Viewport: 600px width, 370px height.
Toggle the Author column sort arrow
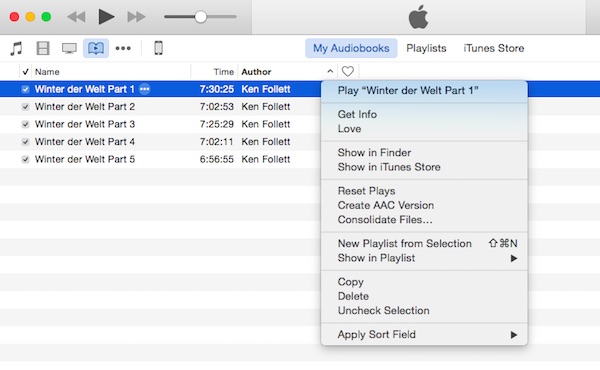pos(330,71)
